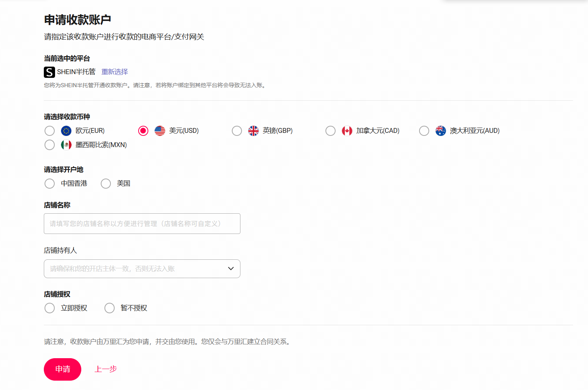Click the SHEIN platform logo icon
The height and width of the screenshot is (390, 588).
coord(49,72)
